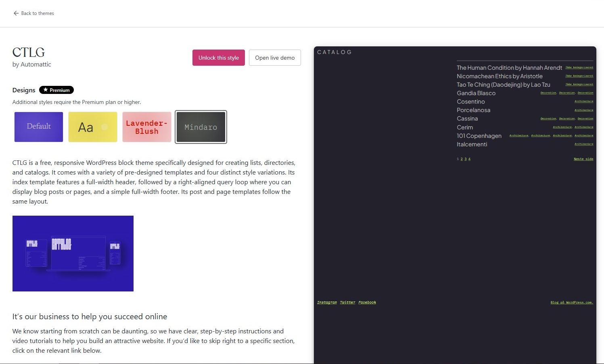Select the Mindaro style variation

click(x=201, y=127)
